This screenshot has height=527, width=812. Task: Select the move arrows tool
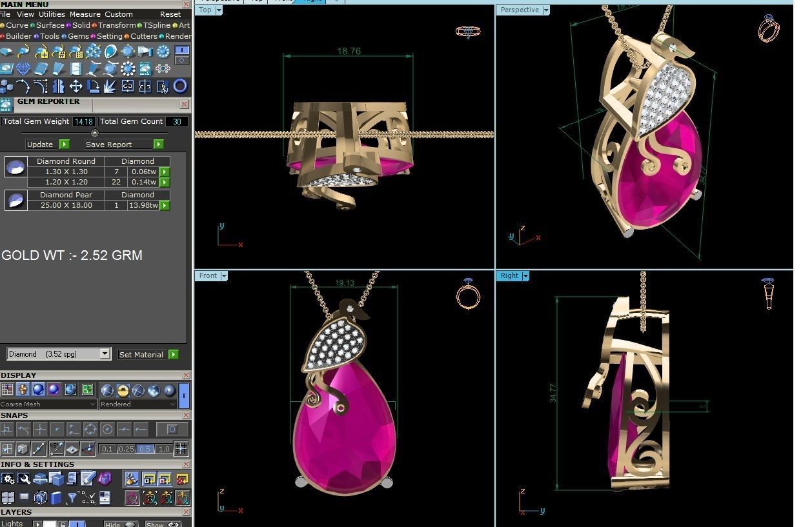click(76, 86)
